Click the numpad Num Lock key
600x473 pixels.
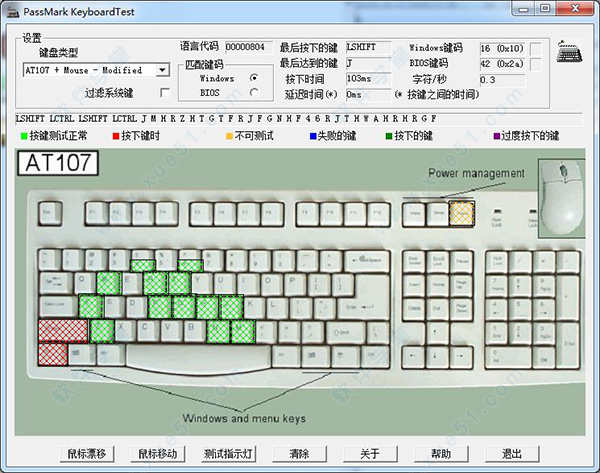pos(497,262)
